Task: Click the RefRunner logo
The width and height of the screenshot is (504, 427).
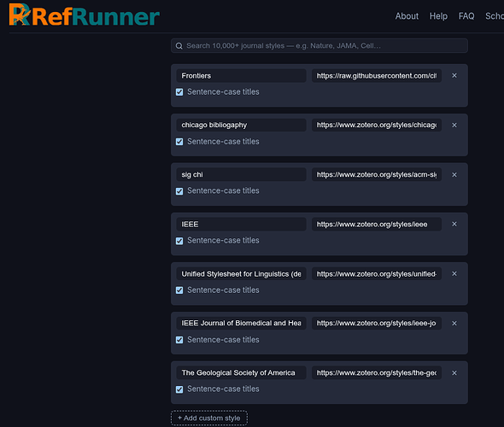Action: coord(85,15)
